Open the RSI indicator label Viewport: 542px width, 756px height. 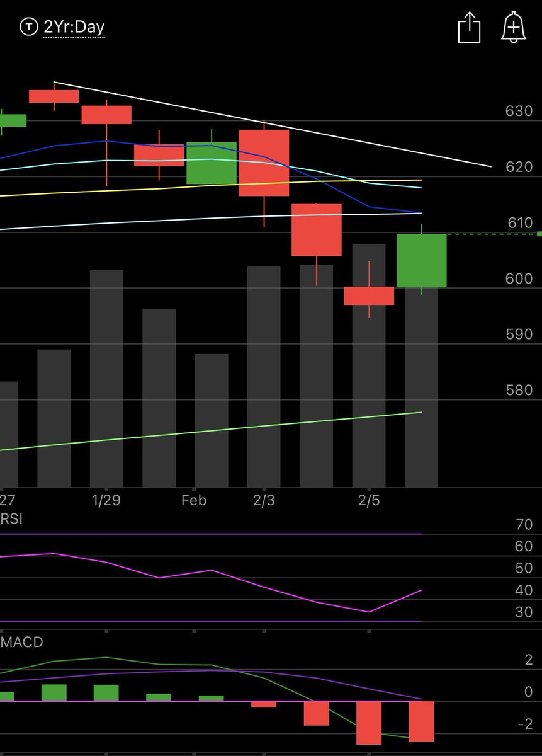coord(11,518)
